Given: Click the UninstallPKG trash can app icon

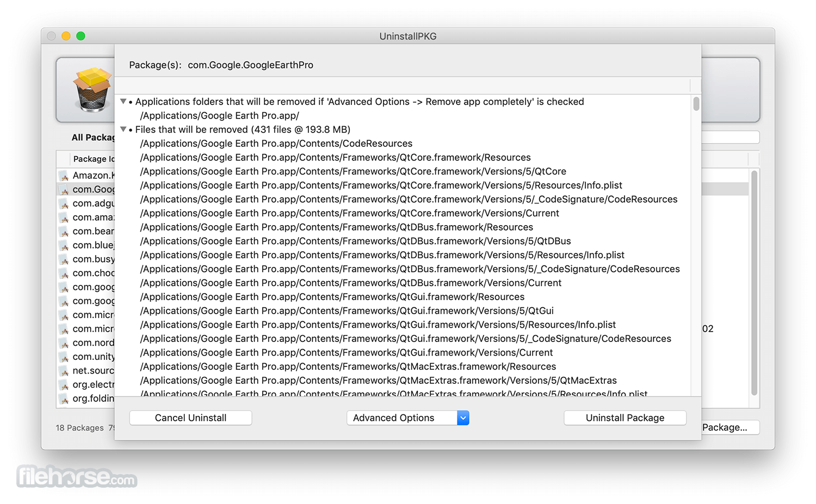Looking at the screenshot, I should point(92,89).
